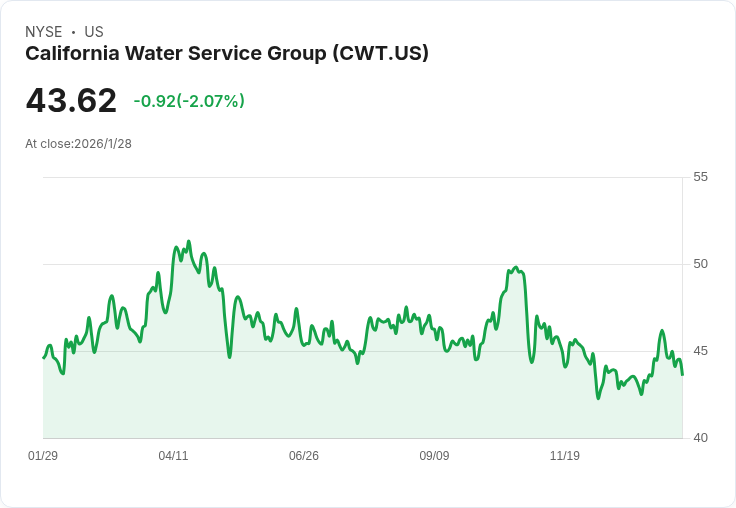Screen dimensions: 736x508
Task: Click the US market label
Action: tap(94, 31)
